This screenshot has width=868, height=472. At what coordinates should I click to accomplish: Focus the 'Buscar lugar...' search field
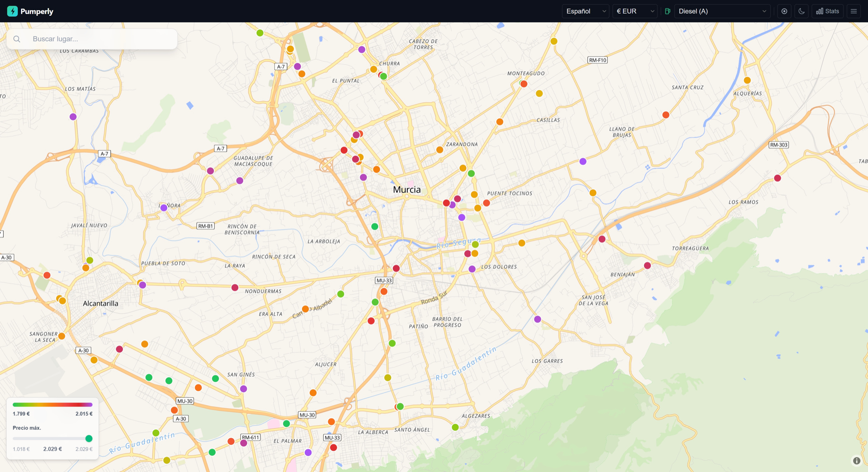click(92, 39)
